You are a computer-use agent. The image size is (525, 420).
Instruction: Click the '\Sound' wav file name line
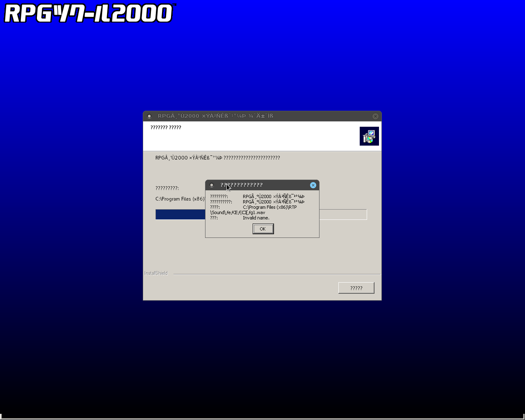[x=237, y=212]
